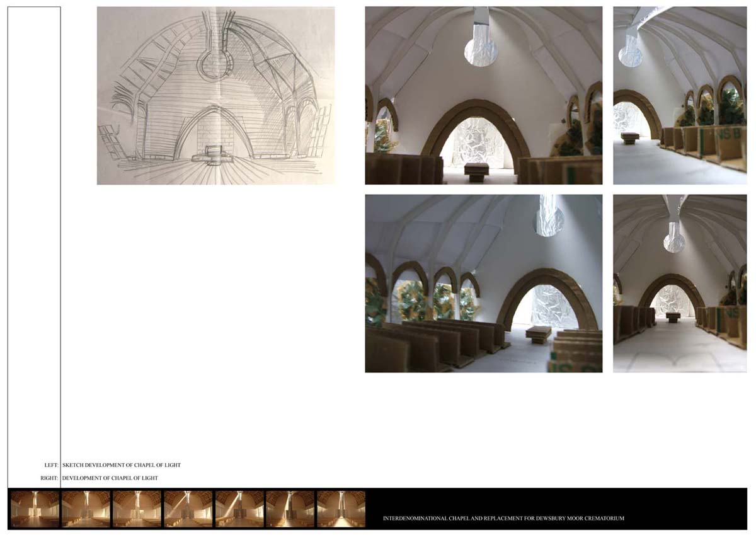Select the fifth thumbnail in the bottom strip

239,509
